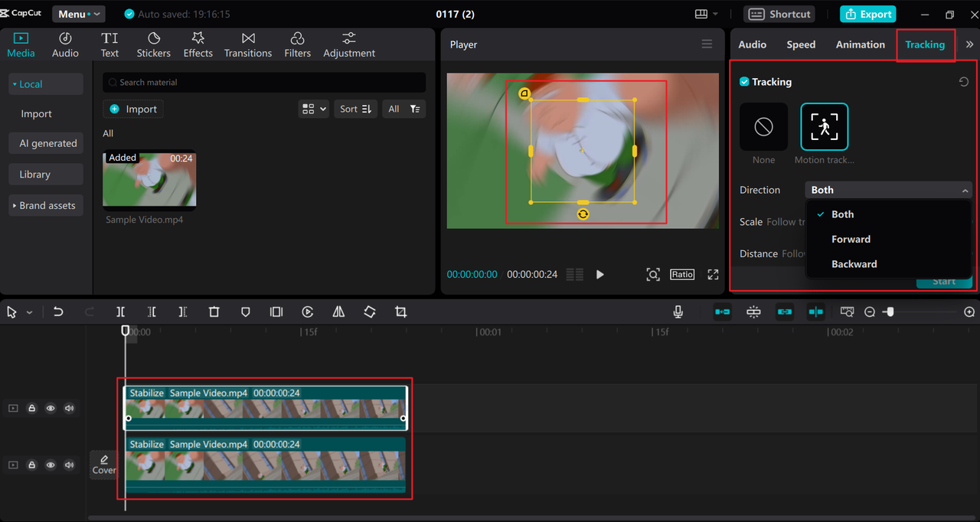Click the Freeze frame icon
The height and width of the screenshot is (522, 980).
(276, 312)
